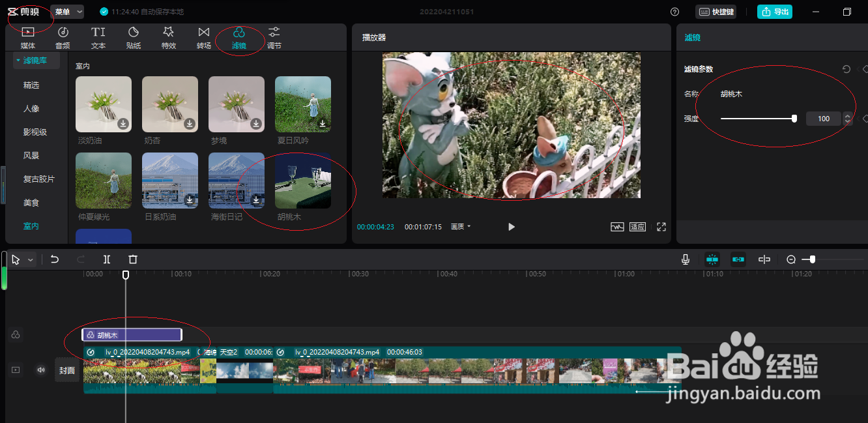Screen dimensions: 868x423
Task: Open the 文本 text tab
Action: tap(98, 38)
